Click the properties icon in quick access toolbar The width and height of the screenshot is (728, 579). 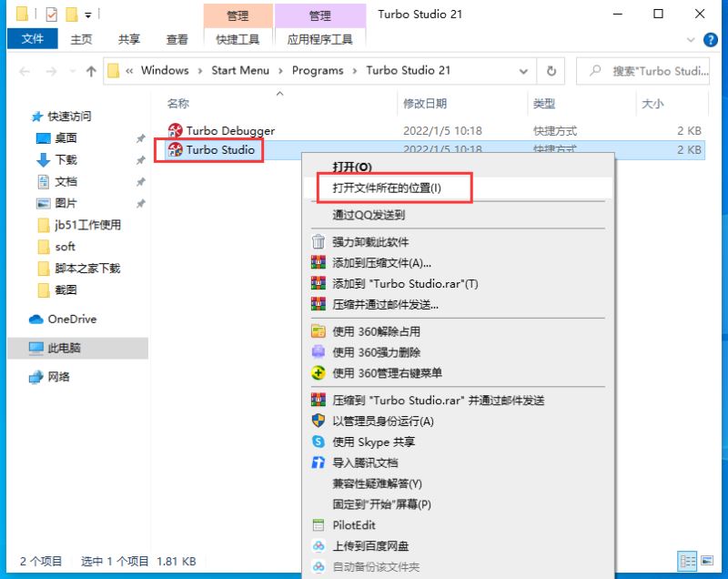(51, 15)
